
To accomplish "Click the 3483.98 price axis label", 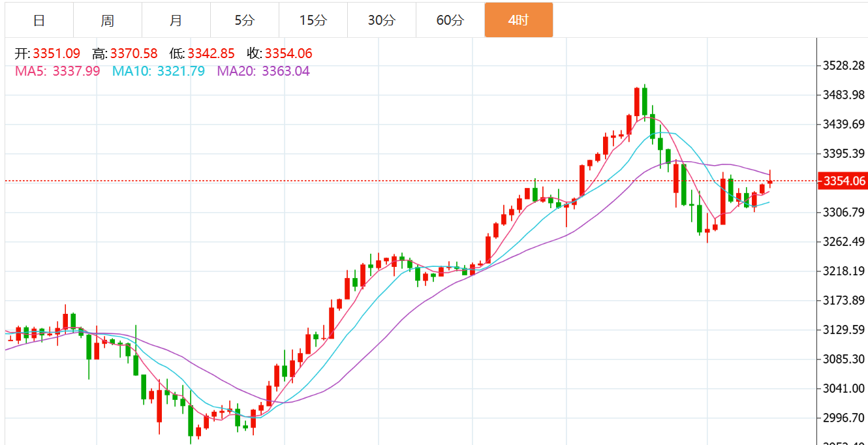I will (x=844, y=95).
